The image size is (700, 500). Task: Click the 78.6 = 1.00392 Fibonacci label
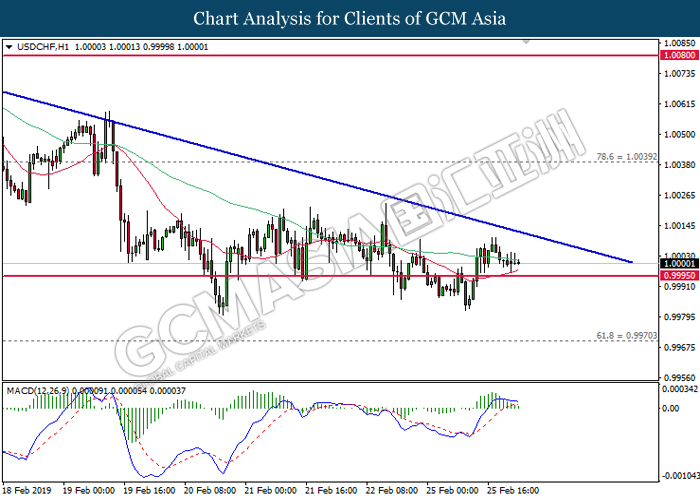(x=627, y=157)
